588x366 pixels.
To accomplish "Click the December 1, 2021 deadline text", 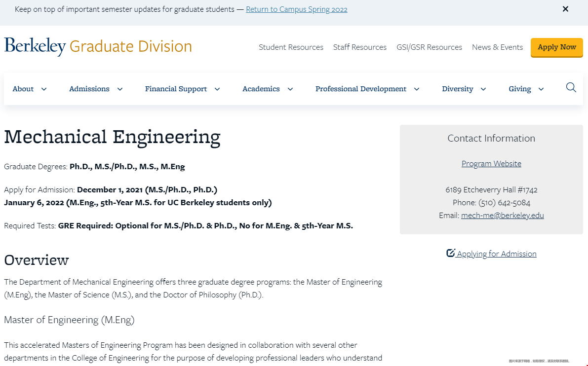I will (147, 189).
